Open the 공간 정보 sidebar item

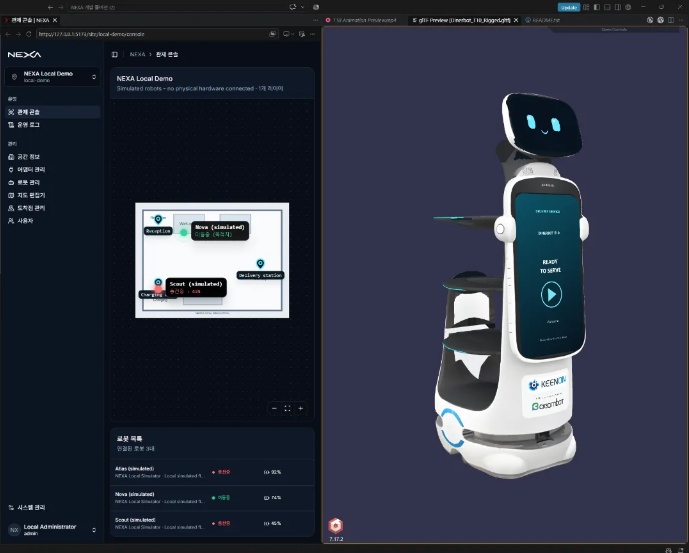point(53,156)
